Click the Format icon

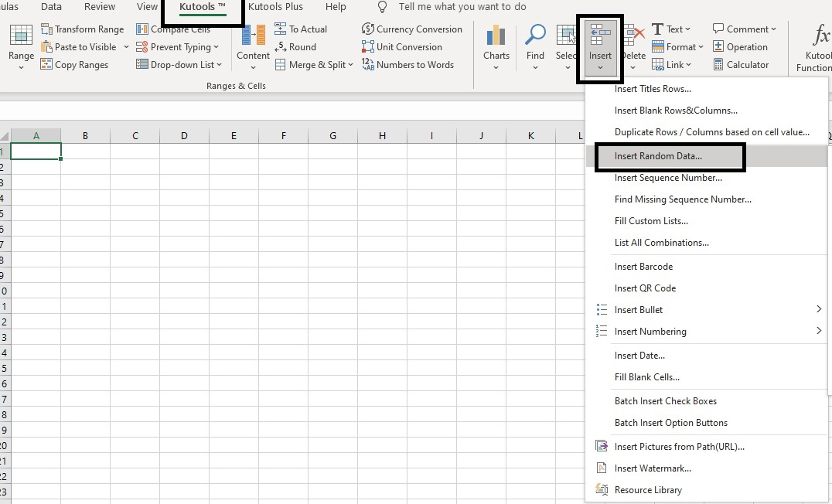coord(658,46)
